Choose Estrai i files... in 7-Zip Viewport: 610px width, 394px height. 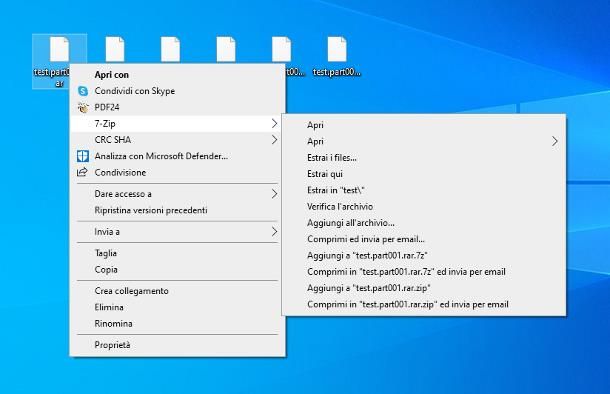pos(424,158)
